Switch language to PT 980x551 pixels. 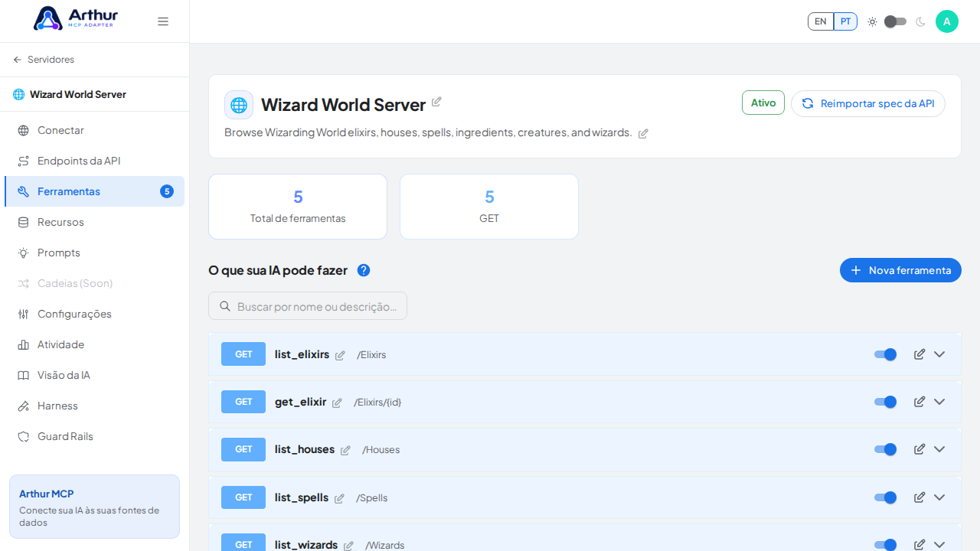tap(845, 21)
